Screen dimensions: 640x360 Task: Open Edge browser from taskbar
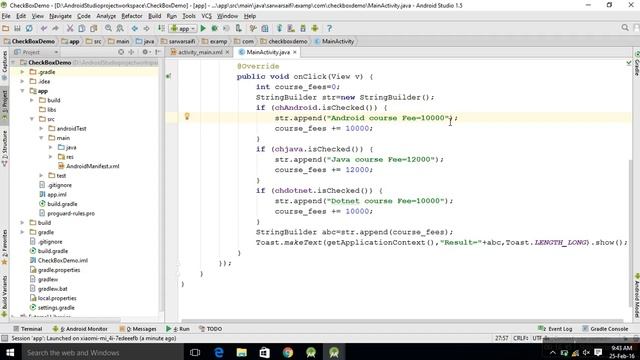[x=218, y=352]
